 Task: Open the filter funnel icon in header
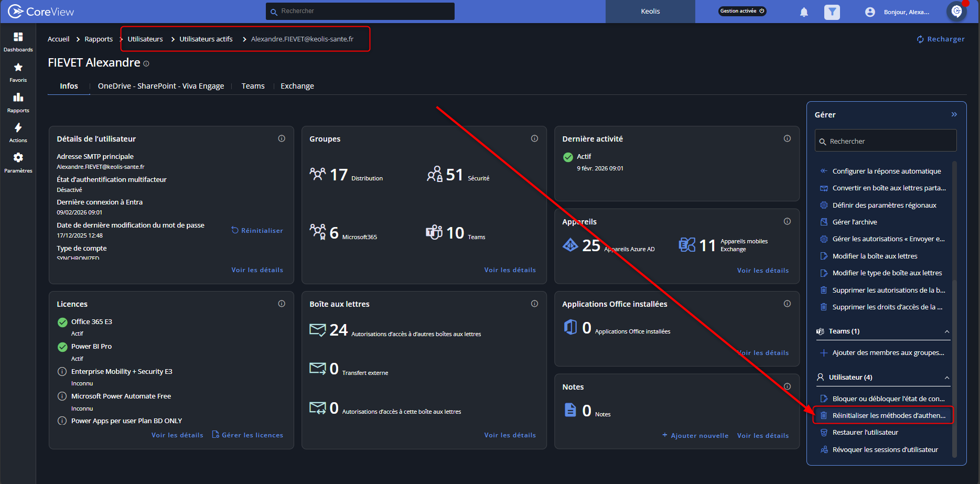pyautogui.click(x=832, y=12)
